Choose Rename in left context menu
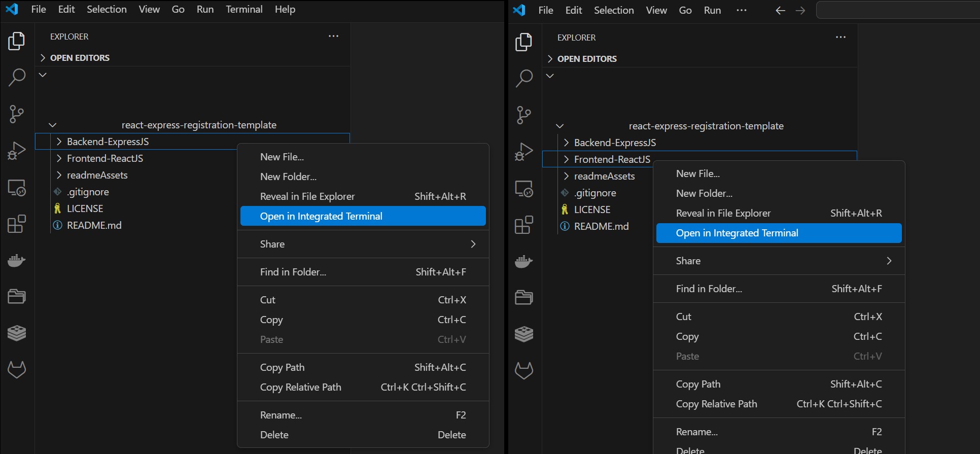Screen dimensions: 980x454 click(363, 415)
